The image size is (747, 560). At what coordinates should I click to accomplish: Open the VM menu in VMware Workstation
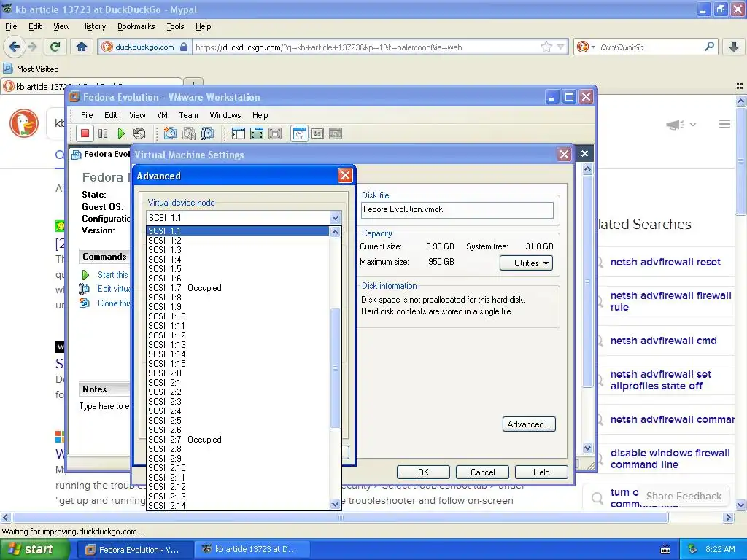tap(162, 115)
